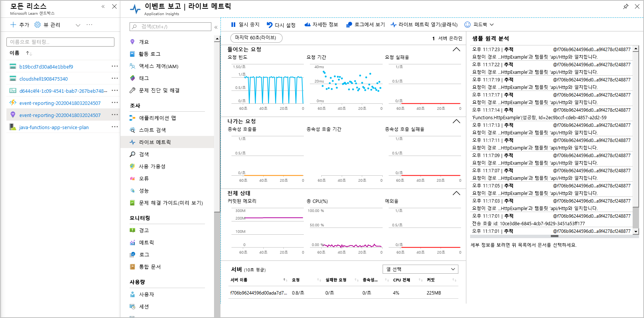Screen dimensions: 644x318
Task: Click the 성능 performance icon
Action: pos(132,191)
